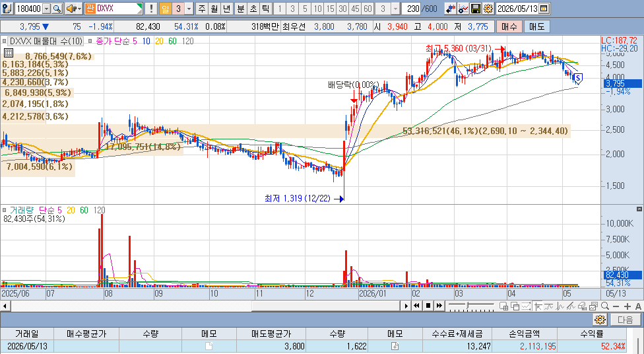Screen dimensions: 644x354
Task: Close the volume panel with X icon
Action: [639, 209]
